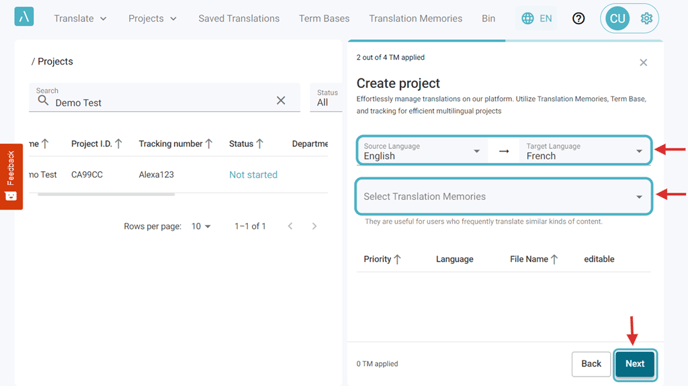The height and width of the screenshot is (386, 688).
Task: Click the Next button
Action: click(635, 364)
